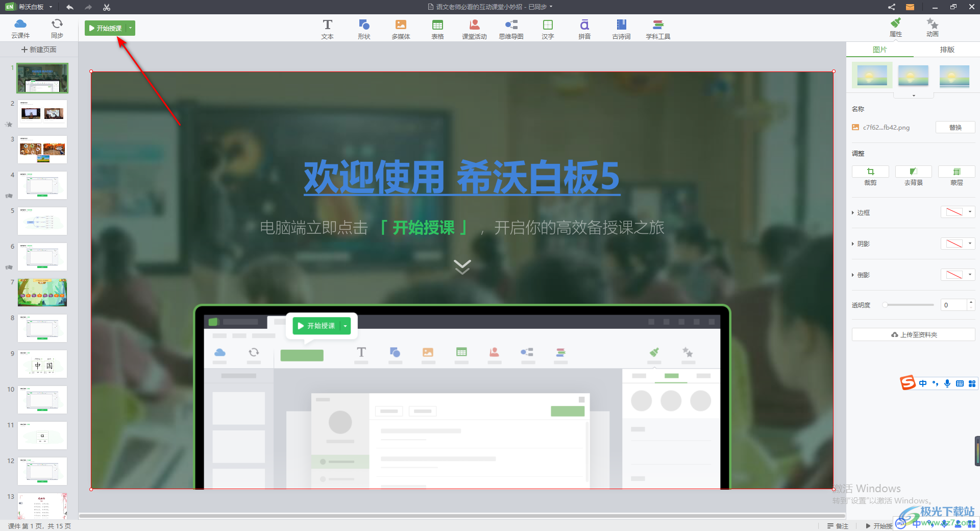Click the 透明度 transparency slider

coord(909,305)
